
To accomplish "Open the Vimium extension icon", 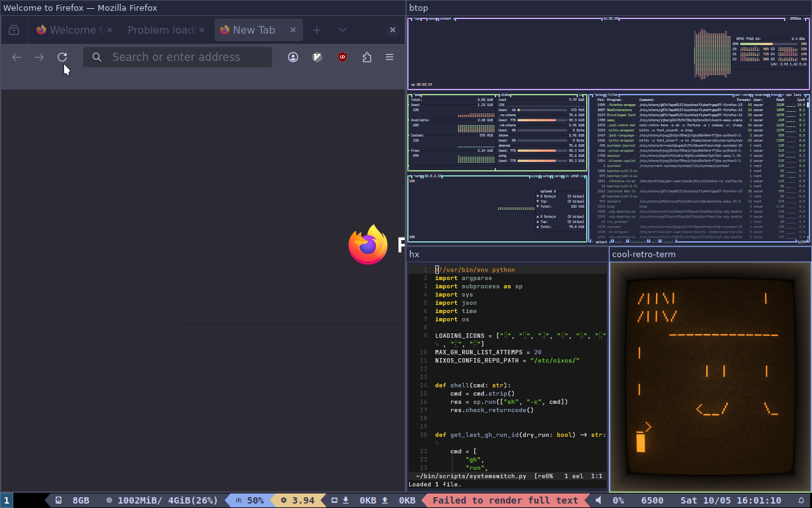I will (x=318, y=57).
